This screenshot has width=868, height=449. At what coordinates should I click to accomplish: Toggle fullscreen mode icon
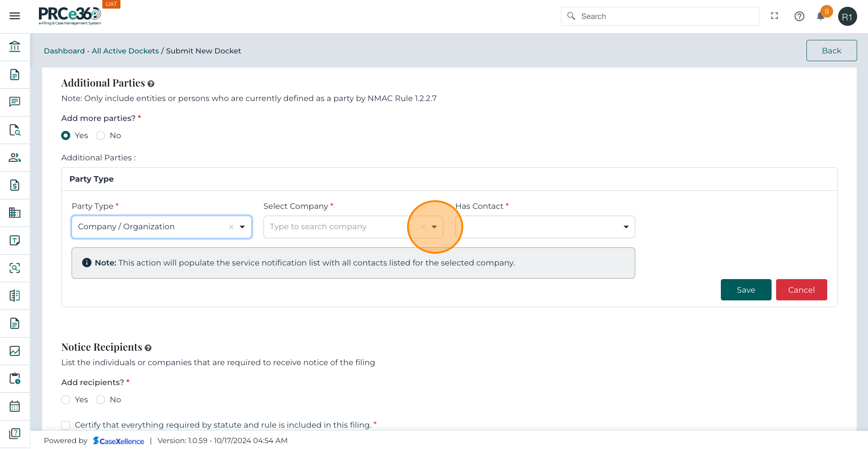(x=774, y=16)
